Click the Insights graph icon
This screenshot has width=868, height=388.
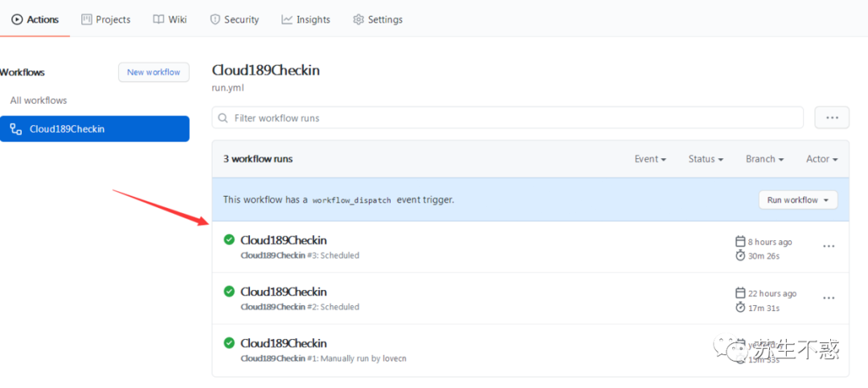point(287,19)
